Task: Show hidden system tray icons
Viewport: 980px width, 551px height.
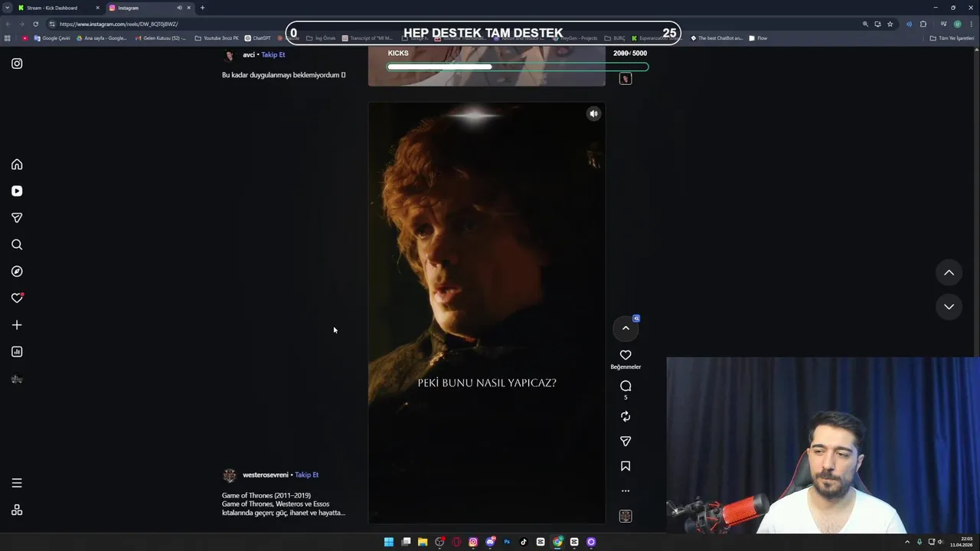Action: [x=907, y=542]
